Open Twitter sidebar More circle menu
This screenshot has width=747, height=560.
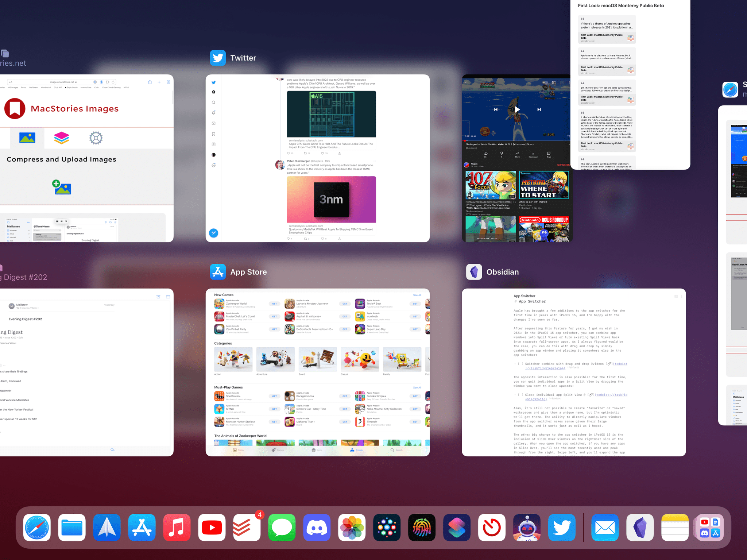(214, 165)
